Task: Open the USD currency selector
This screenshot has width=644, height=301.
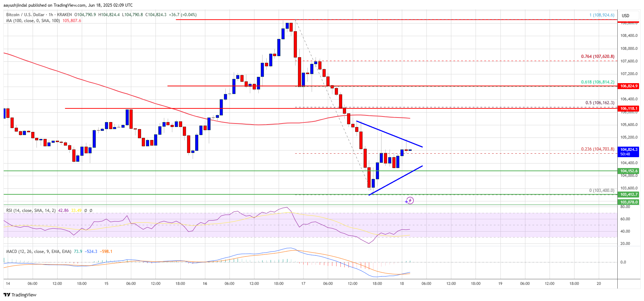Action: click(x=625, y=15)
